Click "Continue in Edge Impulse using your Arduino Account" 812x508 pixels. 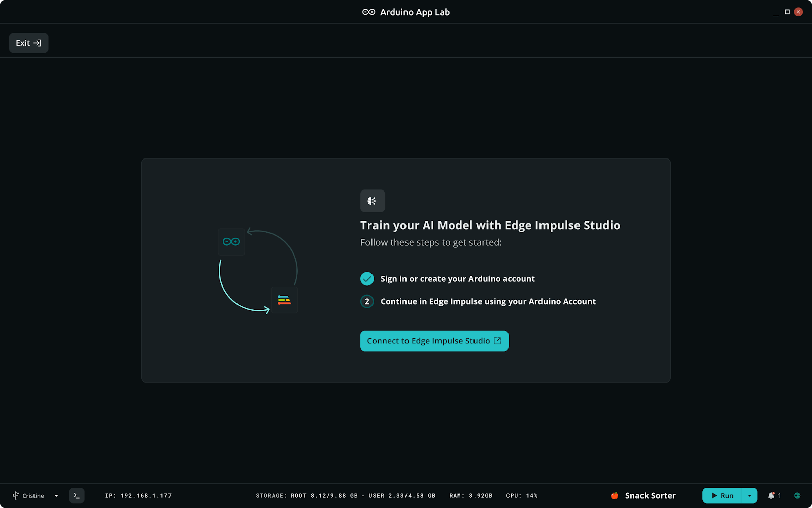point(488,301)
